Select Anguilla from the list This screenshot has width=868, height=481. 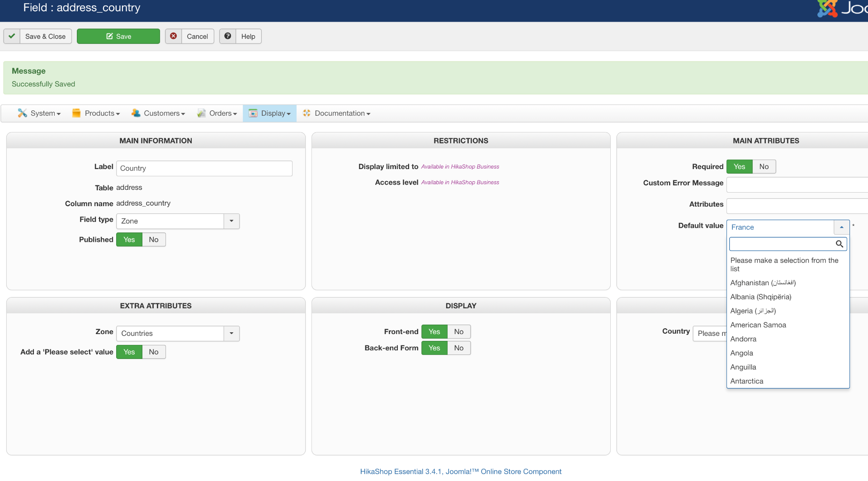[x=788, y=367]
